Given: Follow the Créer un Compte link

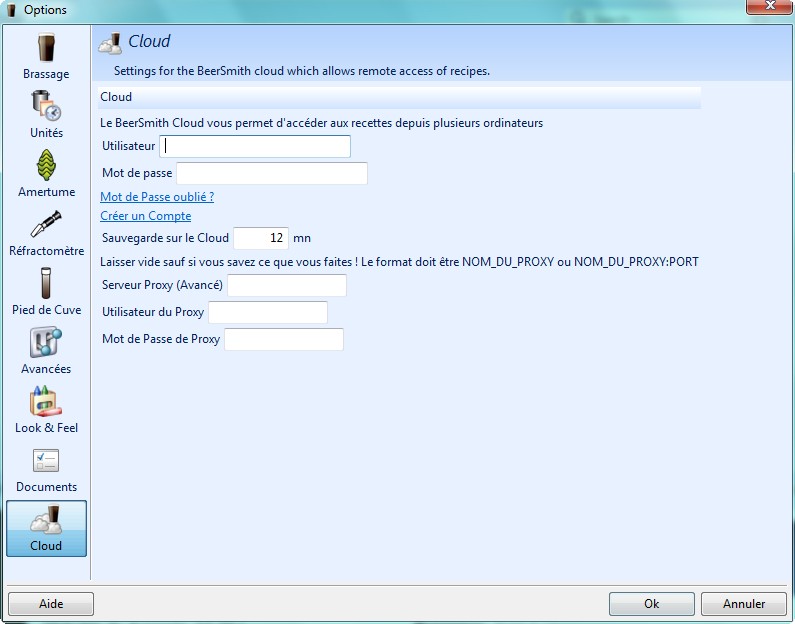Looking at the screenshot, I should [x=145, y=216].
